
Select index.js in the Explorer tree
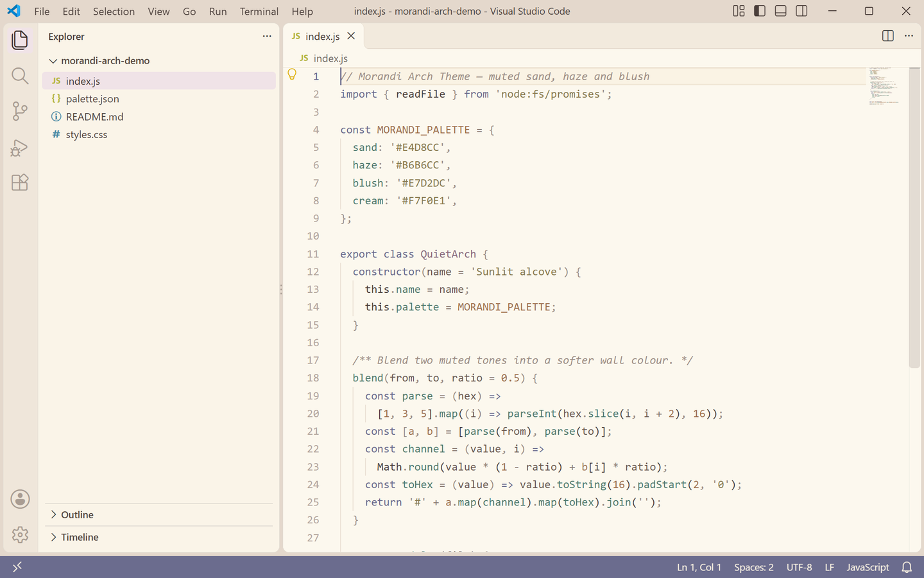159,81
